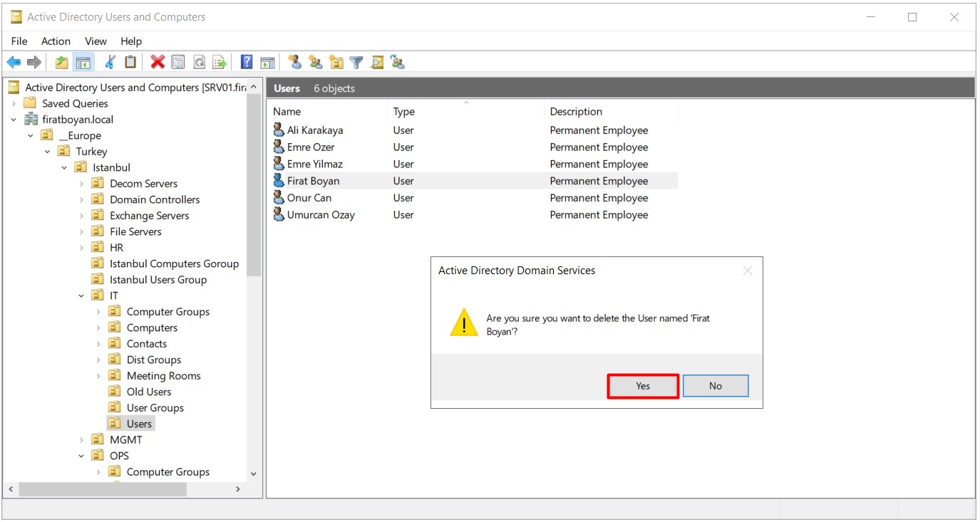This screenshot has height=522, width=980.
Task: Click the user icon next to Umurcan Ozay
Action: pyautogui.click(x=279, y=214)
